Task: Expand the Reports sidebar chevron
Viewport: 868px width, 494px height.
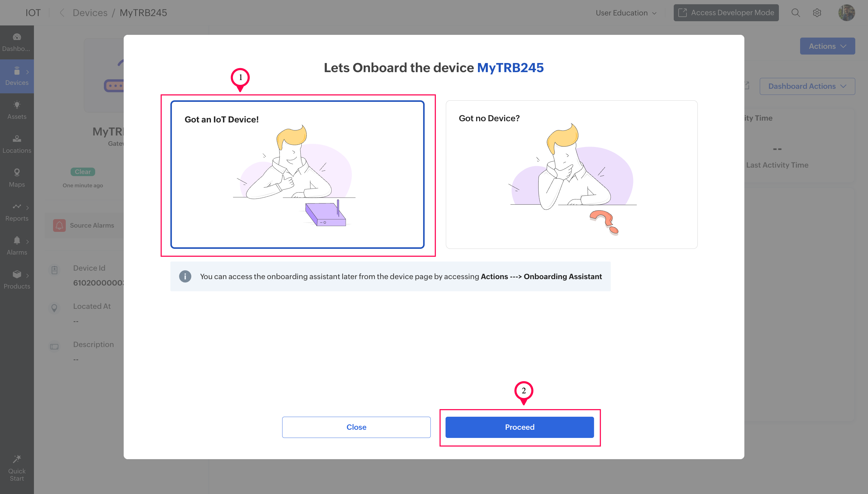Action: click(x=28, y=207)
